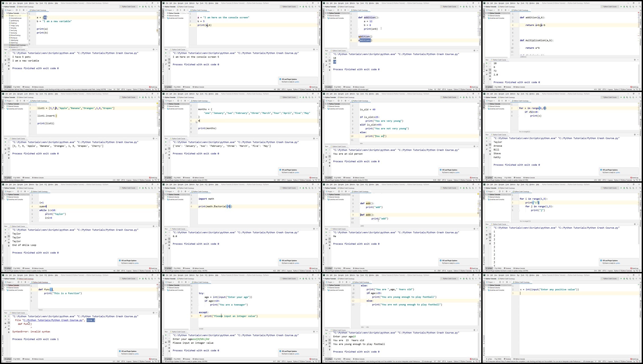The image size is (643, 364).
Task: Click search magnifier in the 'def multiplication' window
Action: (640, 7)
